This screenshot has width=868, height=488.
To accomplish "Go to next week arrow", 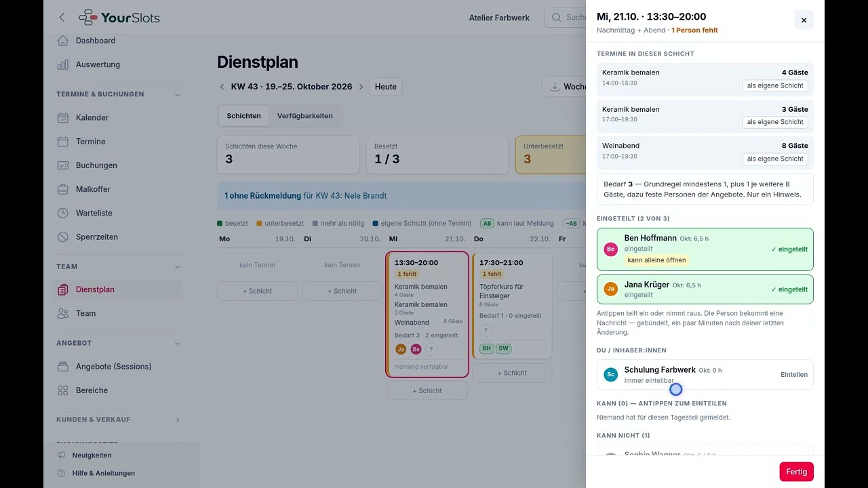I will click(361, 87).
